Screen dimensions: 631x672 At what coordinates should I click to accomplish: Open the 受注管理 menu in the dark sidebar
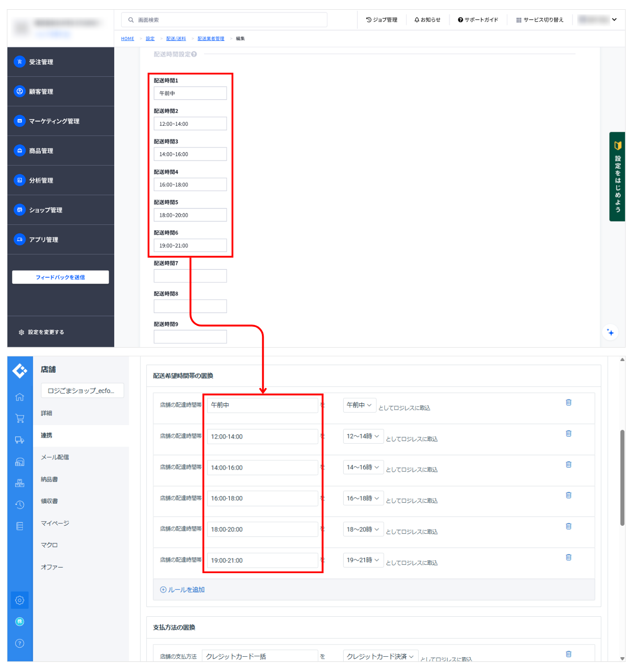[x=41, y=62]
